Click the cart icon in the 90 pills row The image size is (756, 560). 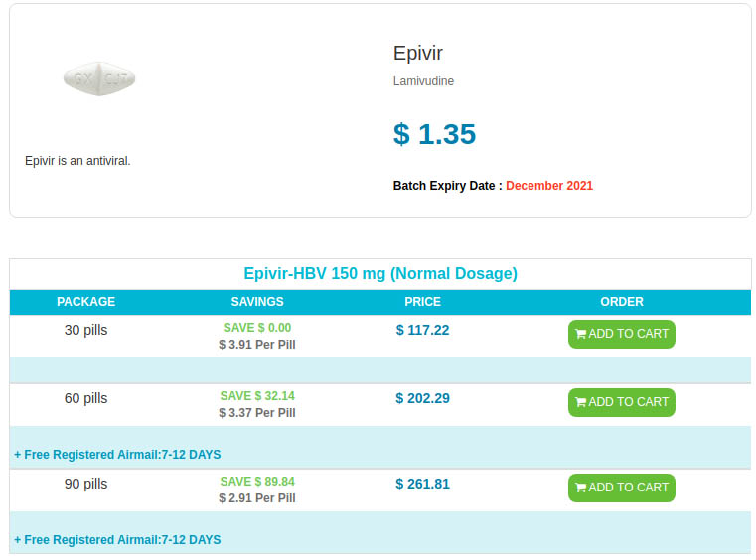581,488
